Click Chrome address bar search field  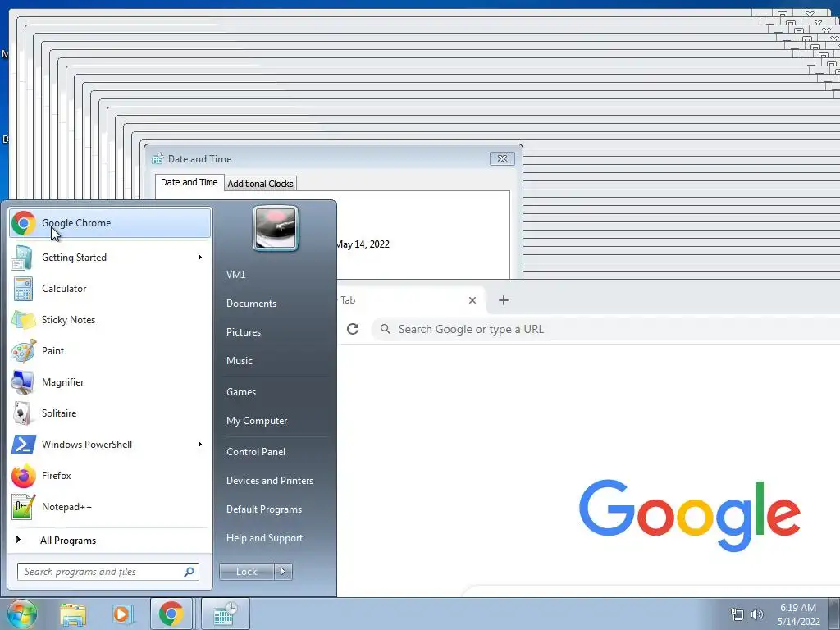click(x=605, y=329)
